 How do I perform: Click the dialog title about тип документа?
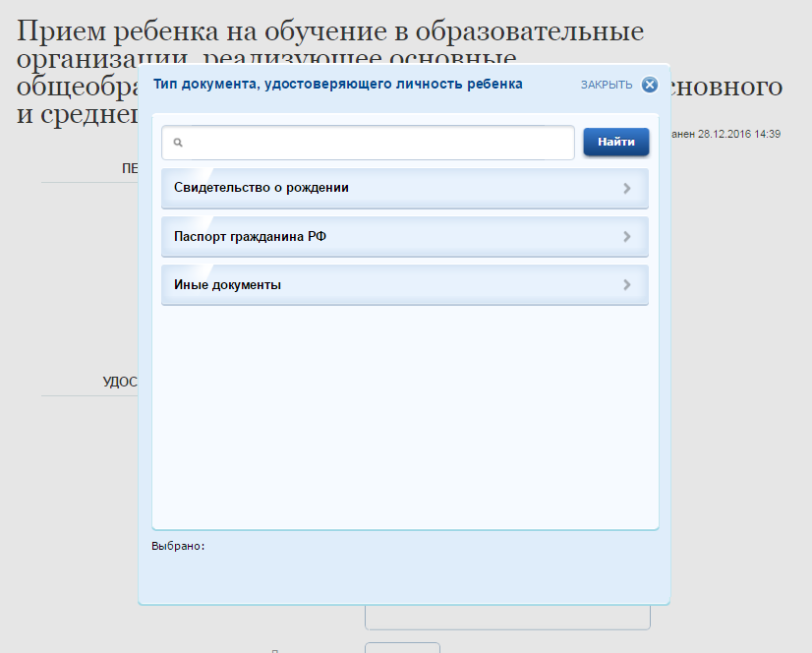pyautogui.click(x=338, y=85)
